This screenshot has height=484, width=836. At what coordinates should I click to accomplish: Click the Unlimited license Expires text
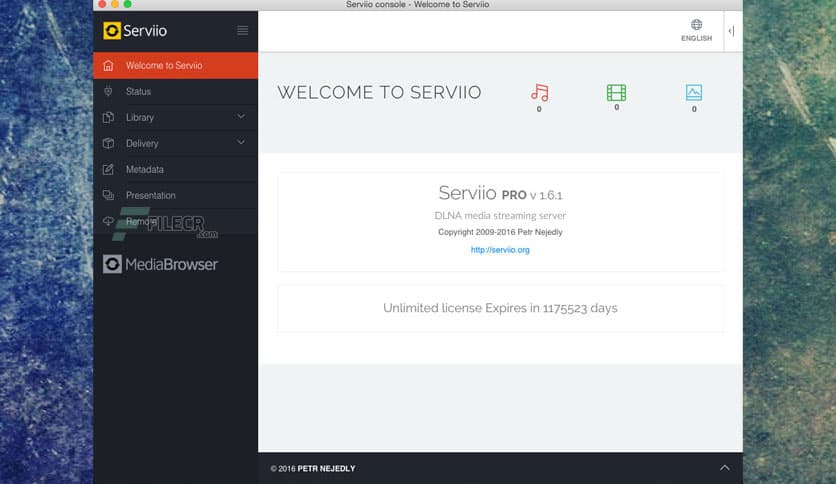click(500, 308)
